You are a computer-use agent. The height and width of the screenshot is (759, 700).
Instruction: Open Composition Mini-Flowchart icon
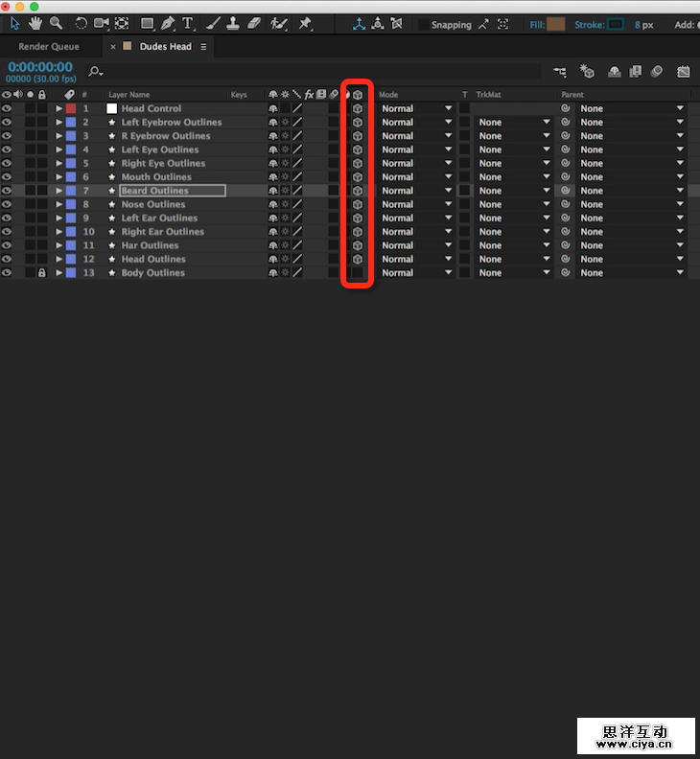point(560,72)
